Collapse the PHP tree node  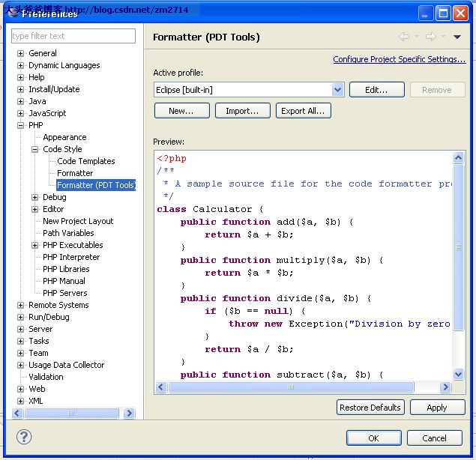[x=20, y=125]
